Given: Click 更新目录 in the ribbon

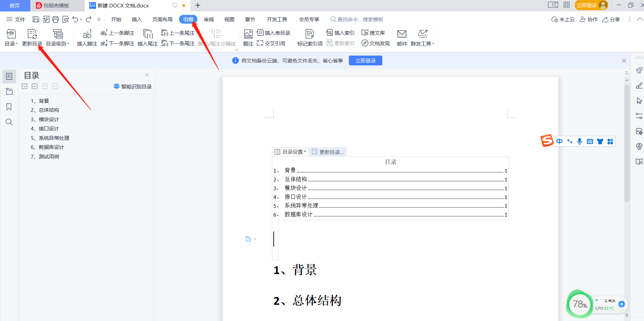Looking at the screenshot, I should tap(32, 38).
